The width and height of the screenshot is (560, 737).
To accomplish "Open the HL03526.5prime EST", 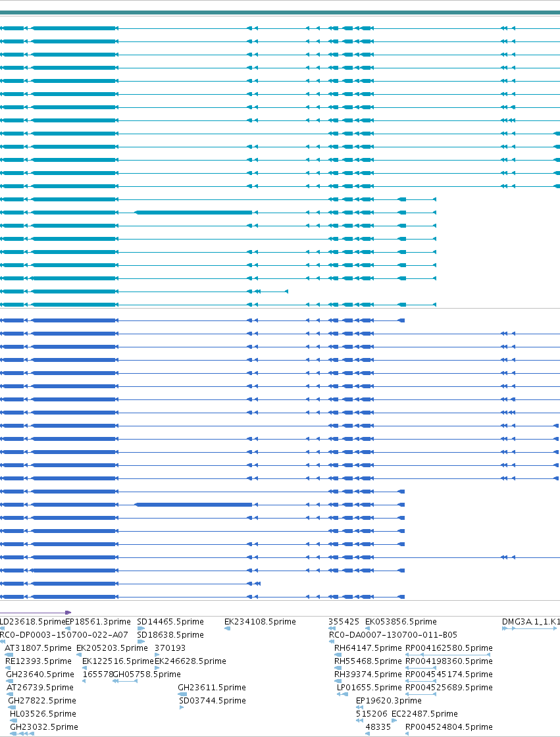I will 43,713.
